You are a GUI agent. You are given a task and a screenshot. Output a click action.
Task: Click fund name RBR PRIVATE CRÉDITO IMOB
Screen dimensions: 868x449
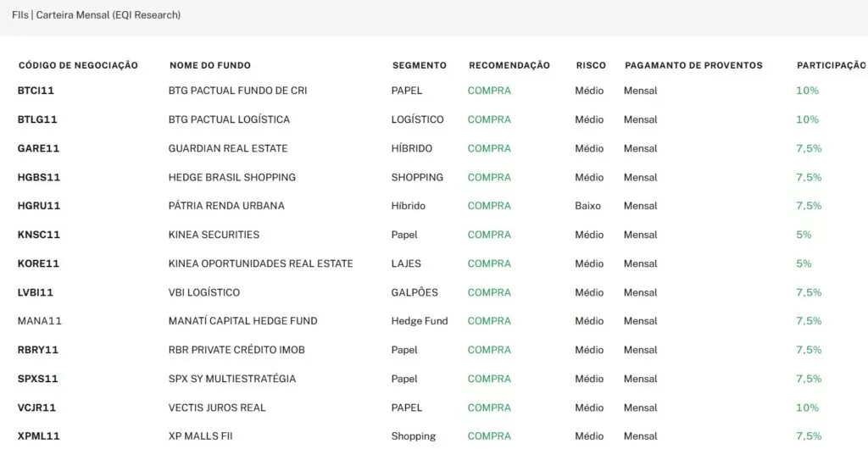(236, 350)
